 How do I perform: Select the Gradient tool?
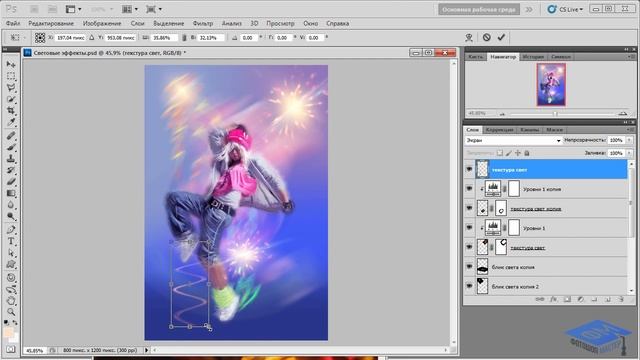(x=11, y=193)
